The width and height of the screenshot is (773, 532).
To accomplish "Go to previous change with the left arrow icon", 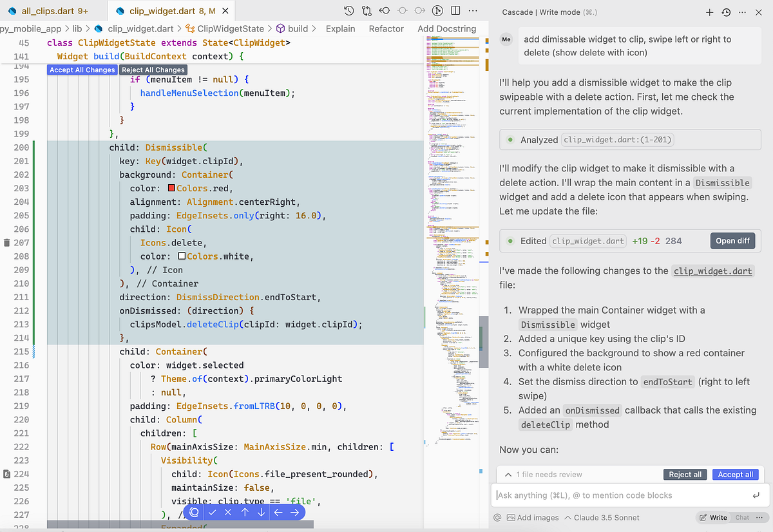I will tap(385, 11).
